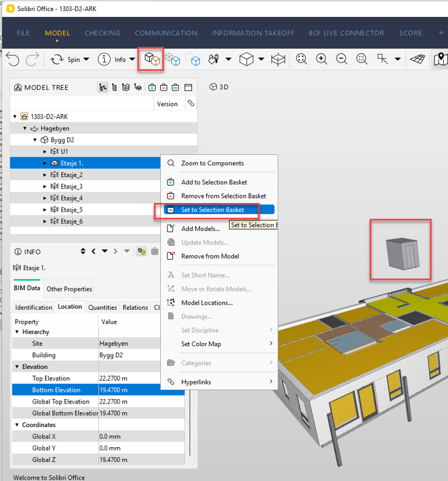Open the Spin tool dropdown arrow
Screen dimensions: 448x481
(87, 59)
